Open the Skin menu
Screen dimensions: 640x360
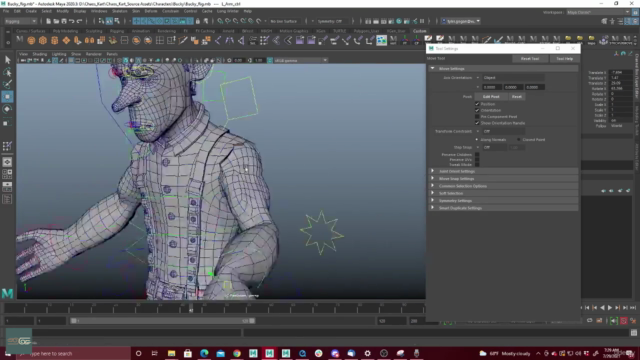[x=136, y=11]
